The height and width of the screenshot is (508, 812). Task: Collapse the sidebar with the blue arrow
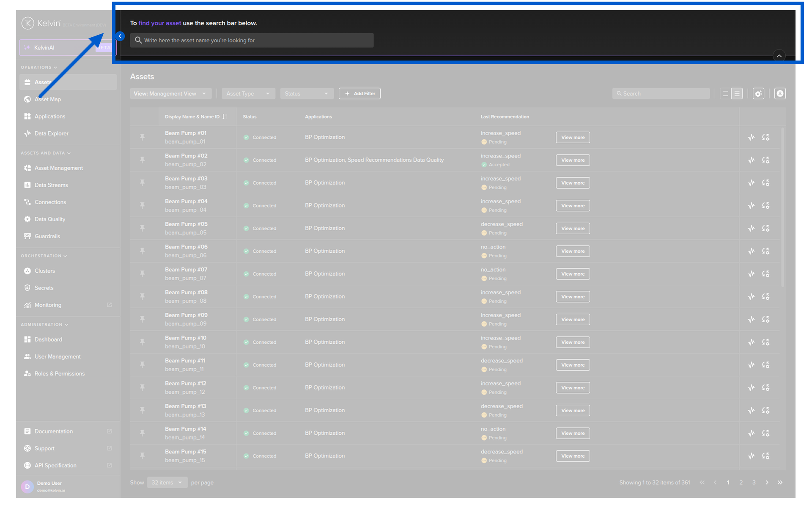(120, 36)
